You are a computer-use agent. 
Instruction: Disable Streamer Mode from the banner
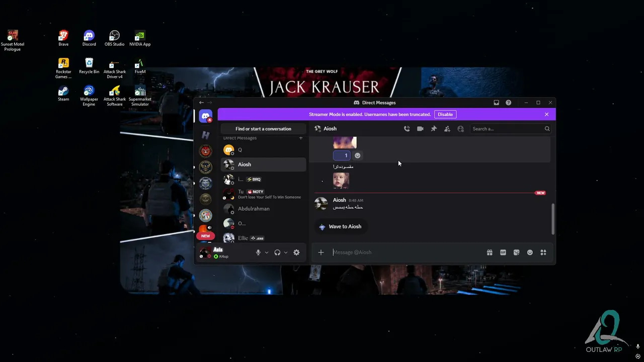pyautogui.click(x=445, y=114)
